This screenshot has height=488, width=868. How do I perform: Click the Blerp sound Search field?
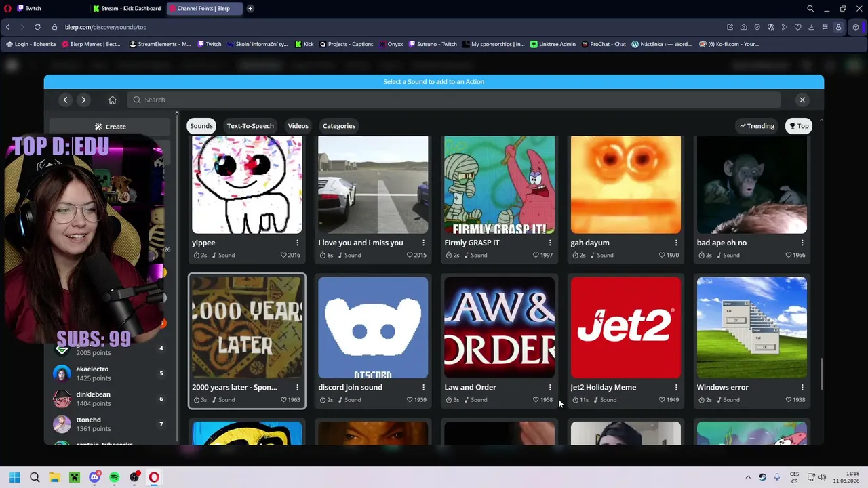[x=453, y=100]
